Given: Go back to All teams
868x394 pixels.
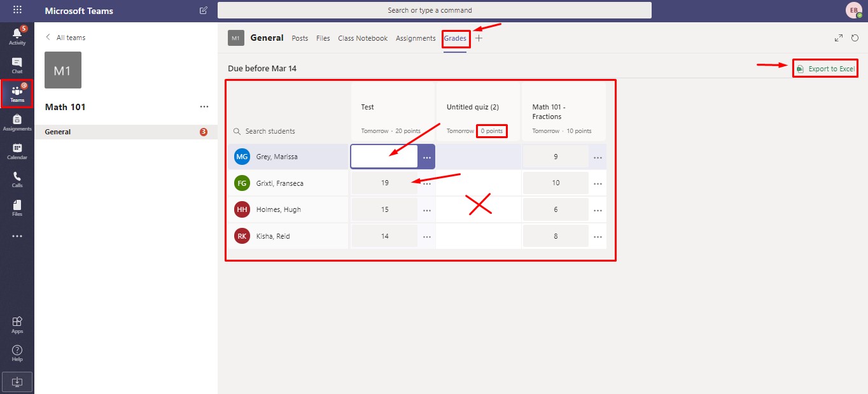Looking at the screenshot, I should pos(65,38).
